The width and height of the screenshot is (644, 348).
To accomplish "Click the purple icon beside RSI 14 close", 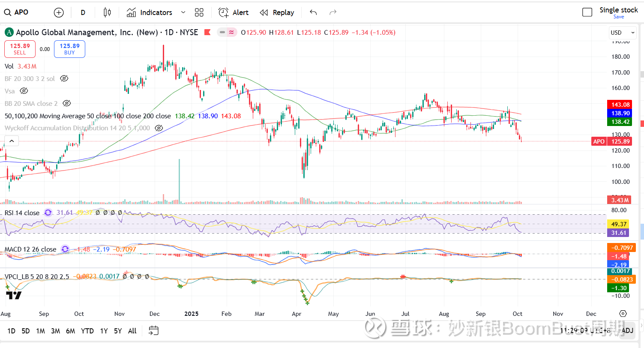I will pyautogui.click(x=48, y=213).
